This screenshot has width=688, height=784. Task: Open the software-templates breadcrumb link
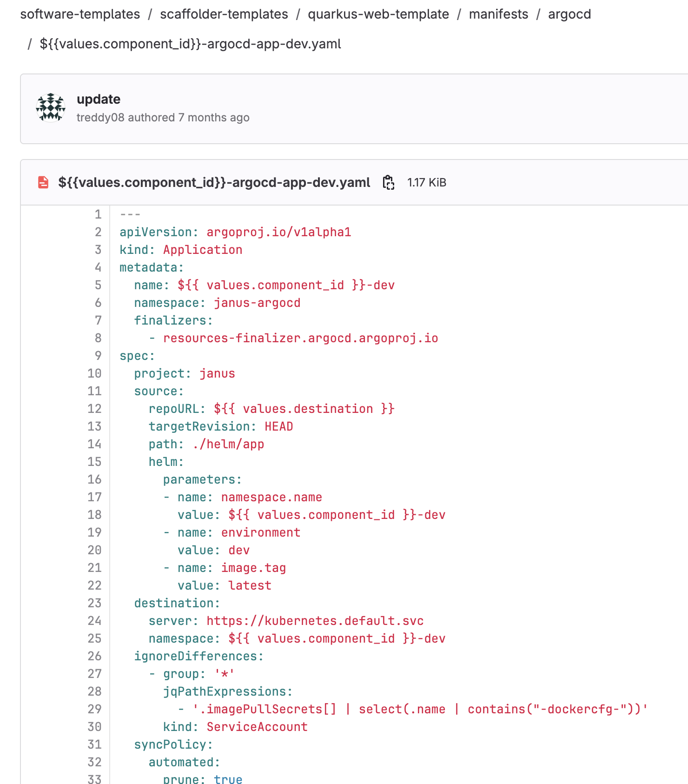(x=80, y=14)
